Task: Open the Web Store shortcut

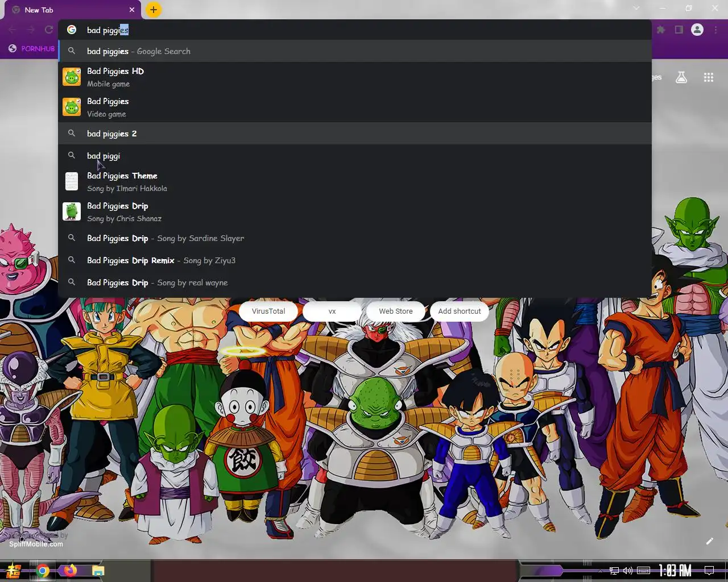Action: click(396, 311)
